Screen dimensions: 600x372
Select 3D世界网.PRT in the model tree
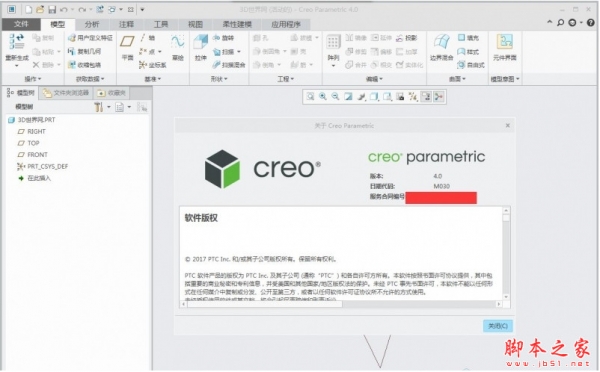[x=32, y=120]
